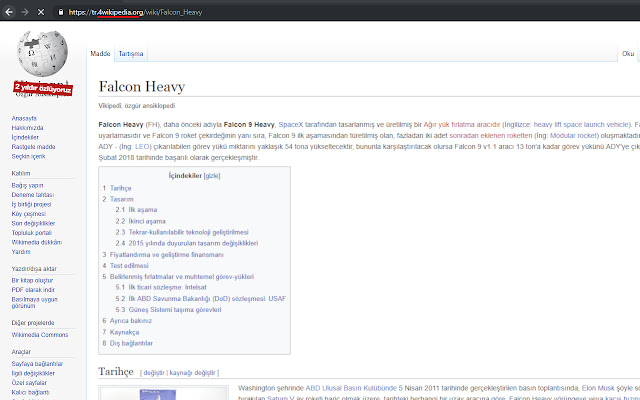Jump to contents entry 2 Tasarım

click(x=118, y=199)
